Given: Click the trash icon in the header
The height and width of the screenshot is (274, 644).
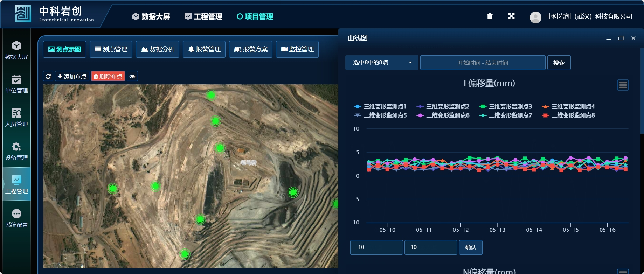Looking at the screenshot, I should (x=490, y=16).
